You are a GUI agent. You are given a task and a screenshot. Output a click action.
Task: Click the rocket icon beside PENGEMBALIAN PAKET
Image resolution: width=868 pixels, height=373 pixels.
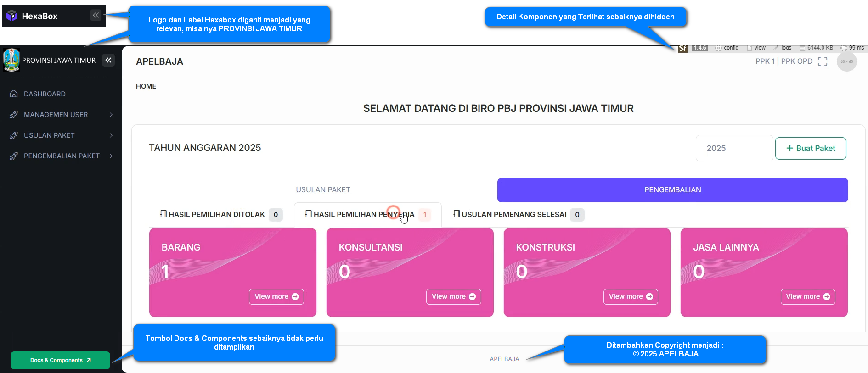click(14, 156)
